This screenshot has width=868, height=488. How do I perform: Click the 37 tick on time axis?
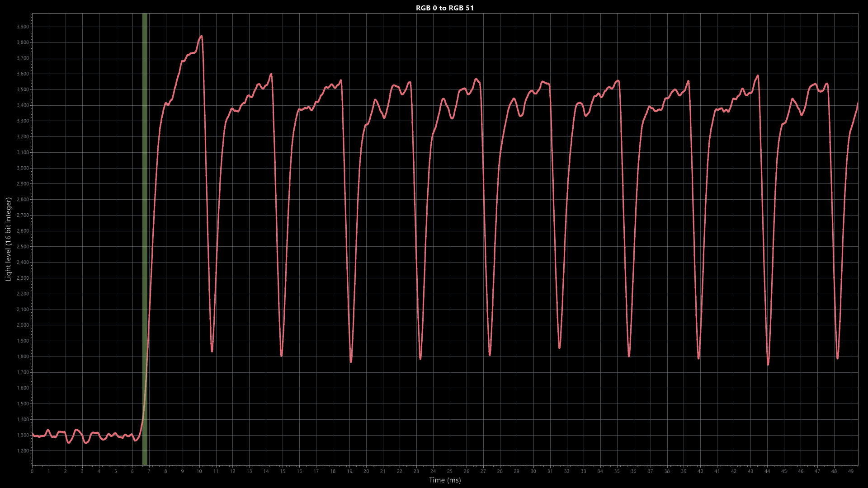tap(650, 471)
